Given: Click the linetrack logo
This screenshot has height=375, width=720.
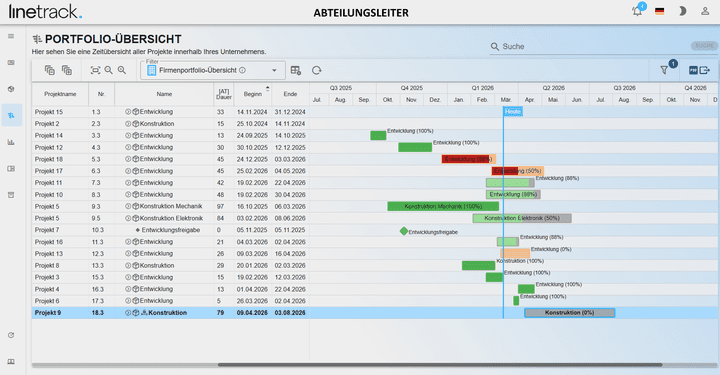Looking at the screenshot, I should [45, 11].
